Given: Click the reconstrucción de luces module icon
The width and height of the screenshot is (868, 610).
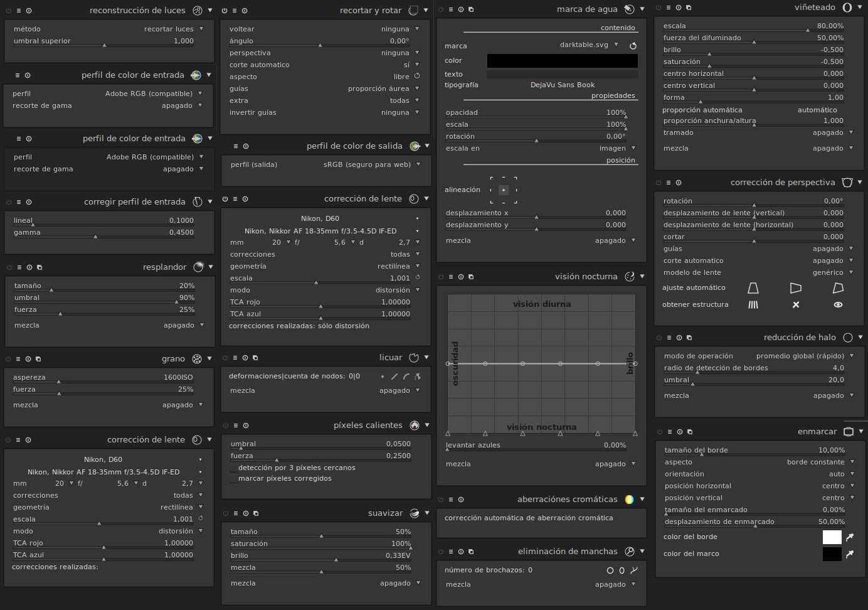Looking at the screenshot, I should click(198, 11).
